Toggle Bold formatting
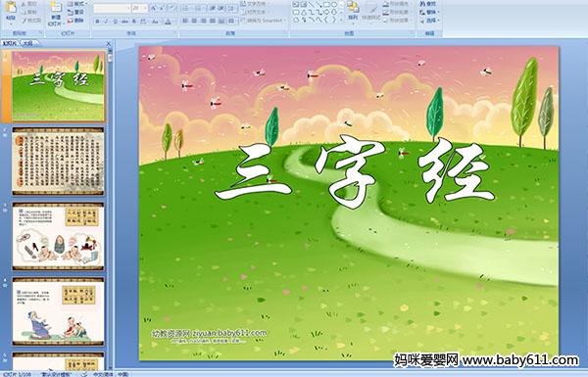This screenshot has height=377, width=588. pyautogui.click(x=97, y=22)
